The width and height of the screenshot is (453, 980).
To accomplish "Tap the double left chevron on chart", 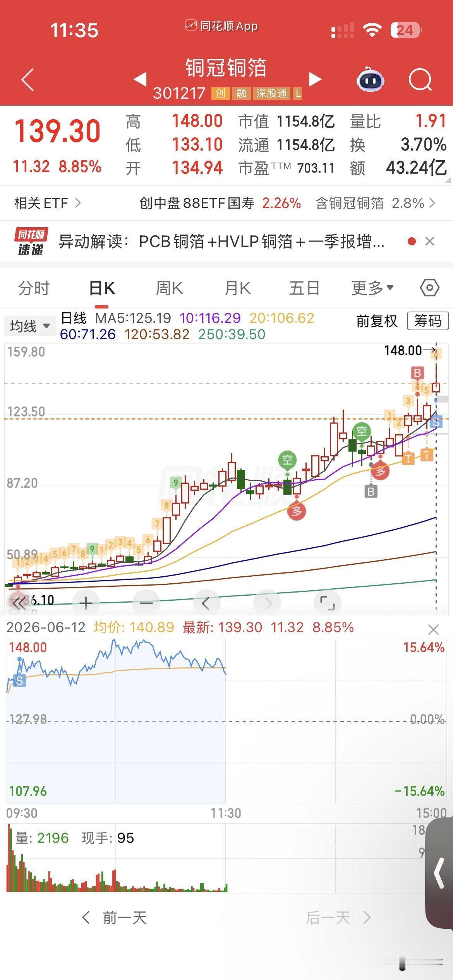I will [19, 602].
